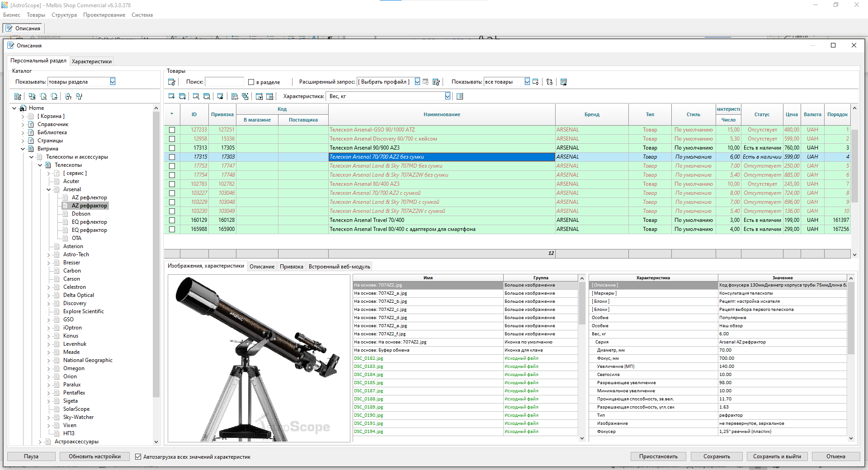This screenshot has width=868, height=470.
Task: Expand the Celestron tree node
Action: [x=49, y=287]
